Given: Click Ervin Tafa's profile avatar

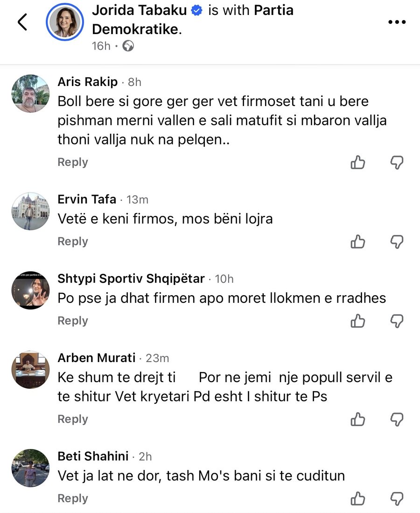Looking at the screenshot, I should pos(30,211).
